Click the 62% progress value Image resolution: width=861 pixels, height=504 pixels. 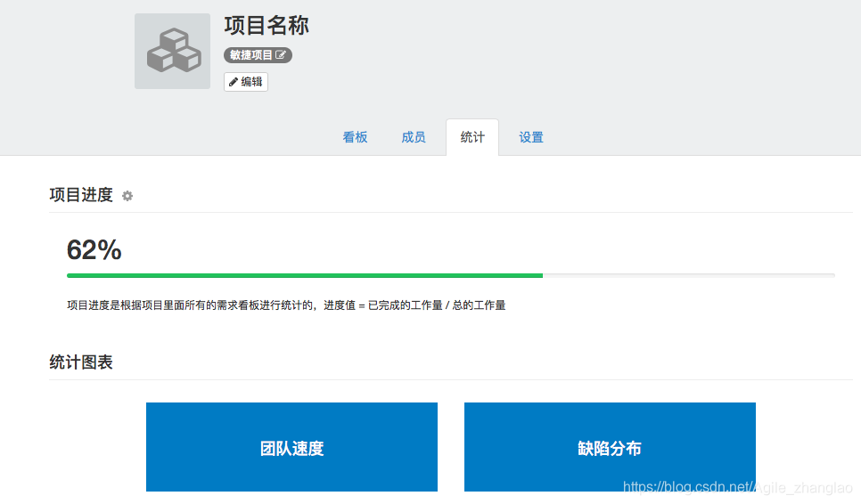(94, 250)
